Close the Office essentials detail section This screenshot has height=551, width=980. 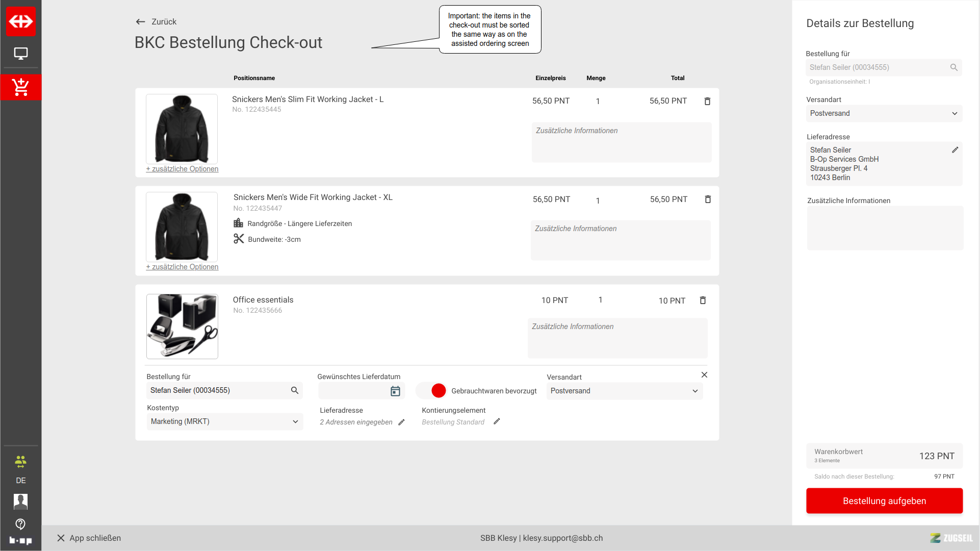pos(704,375)
